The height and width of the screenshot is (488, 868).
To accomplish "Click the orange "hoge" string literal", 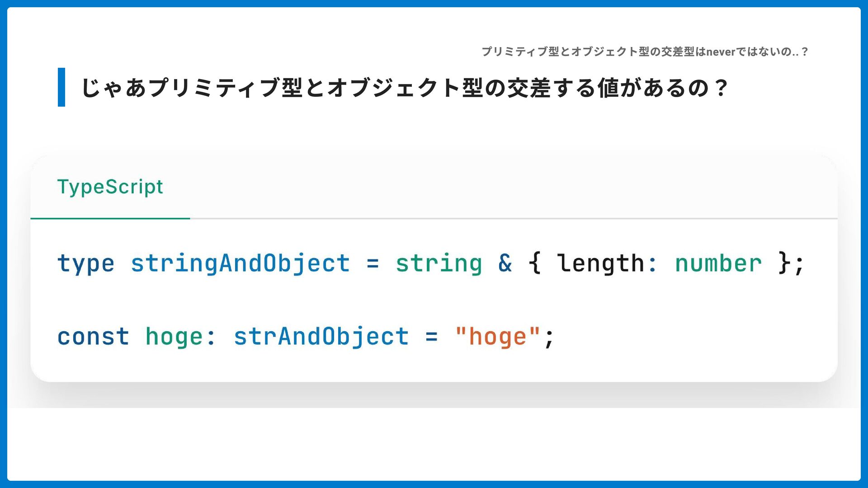I will coord(498,337).
